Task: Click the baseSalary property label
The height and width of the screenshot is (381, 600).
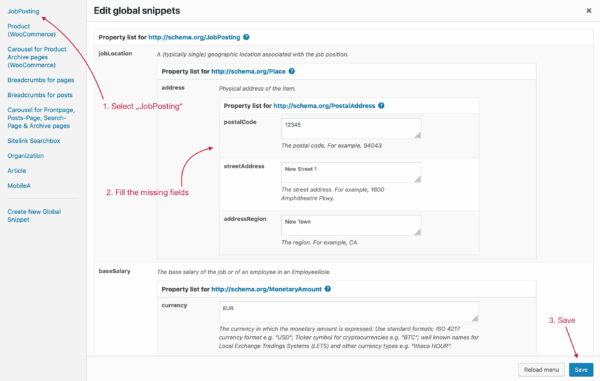Action: tap(114, 271)
